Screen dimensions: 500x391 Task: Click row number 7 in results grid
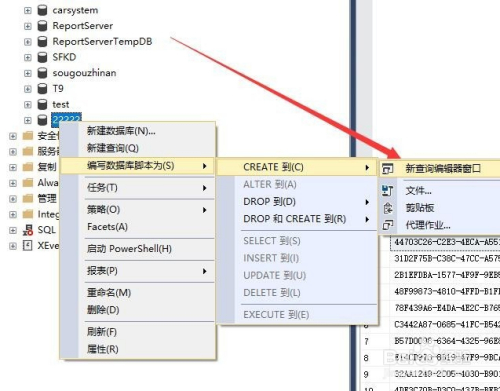tap(366, 341)
